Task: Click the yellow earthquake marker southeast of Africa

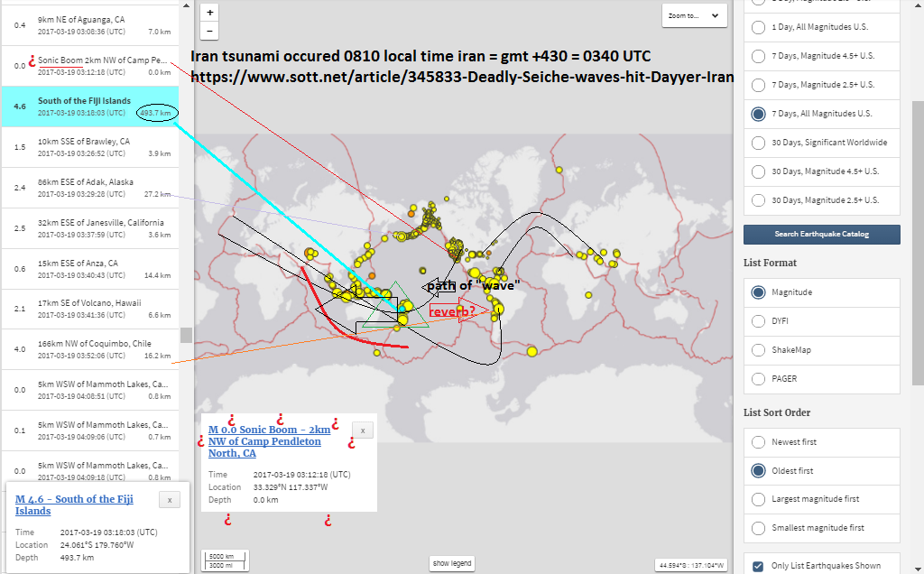Action: 532,352
